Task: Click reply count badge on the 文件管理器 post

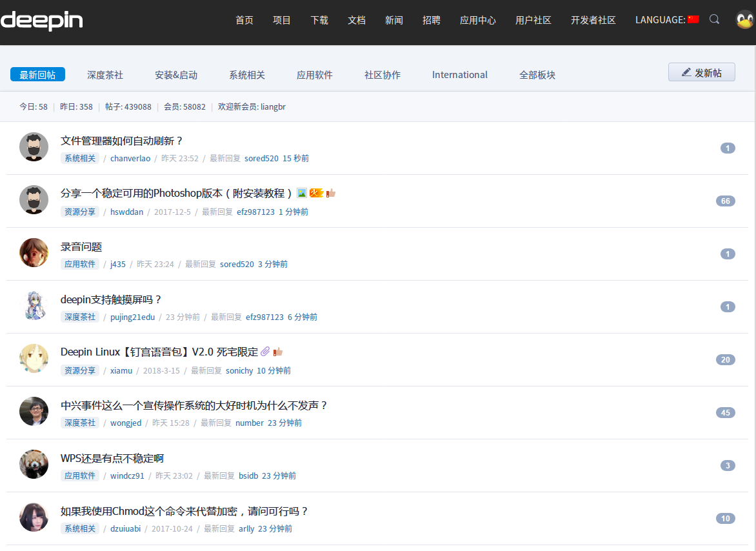Action: (x=728, y=148)
